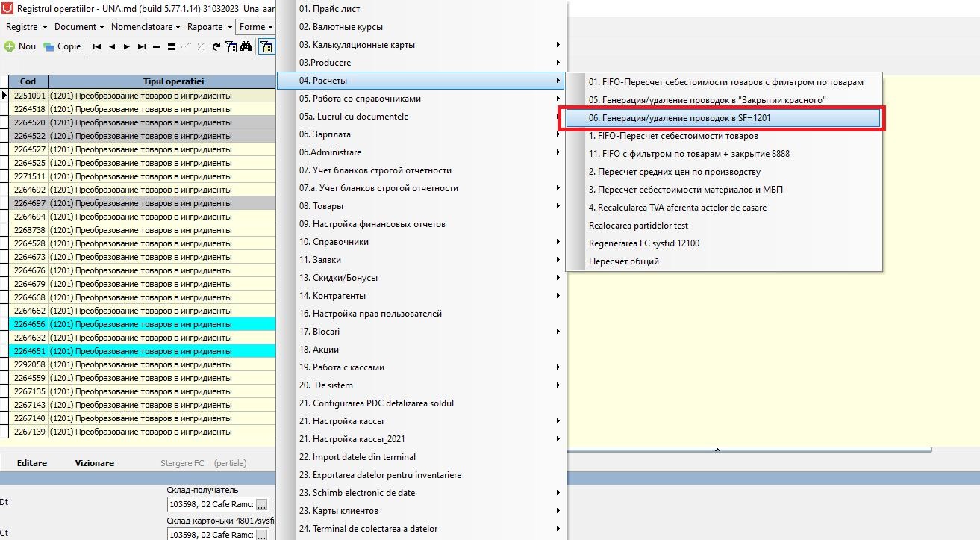Jump to first record with navigation icon
This screenshot has height=540, width=980.
pyautogui.click(x=97, y=46)
